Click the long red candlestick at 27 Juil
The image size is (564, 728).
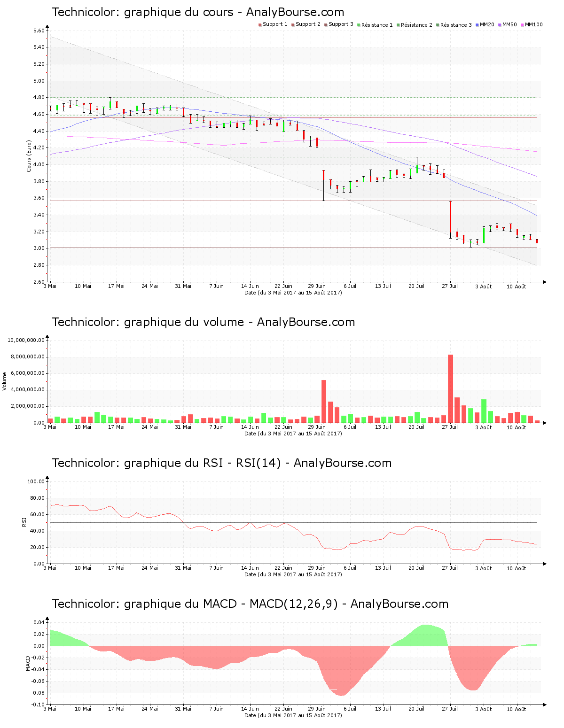point(450,217)
